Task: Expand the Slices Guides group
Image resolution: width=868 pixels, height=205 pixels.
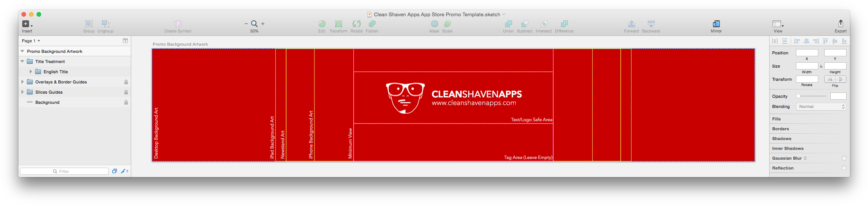Action: coord(23,92)
